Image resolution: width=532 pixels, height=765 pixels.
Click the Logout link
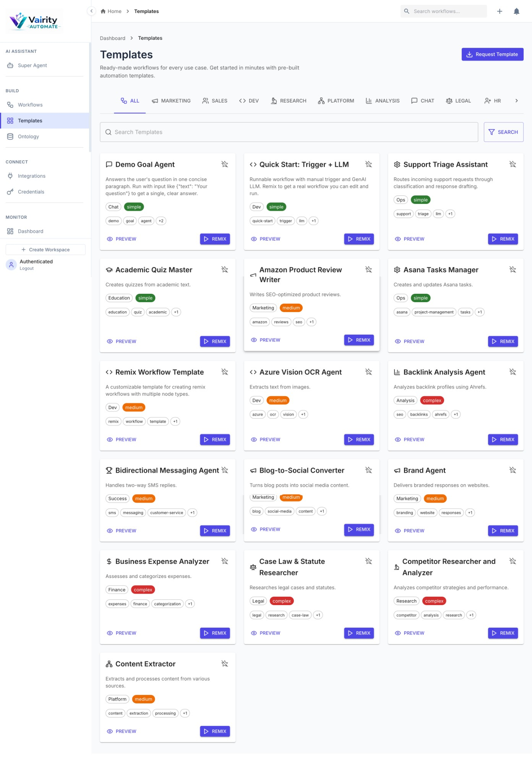(27, 269)
